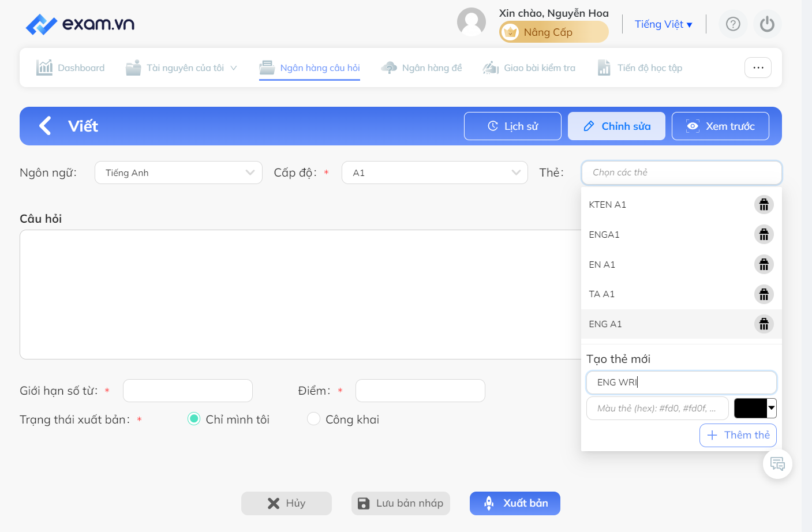812x532 pixels.
Task: Click the black tag color swatch
Action: pos(750,408)
